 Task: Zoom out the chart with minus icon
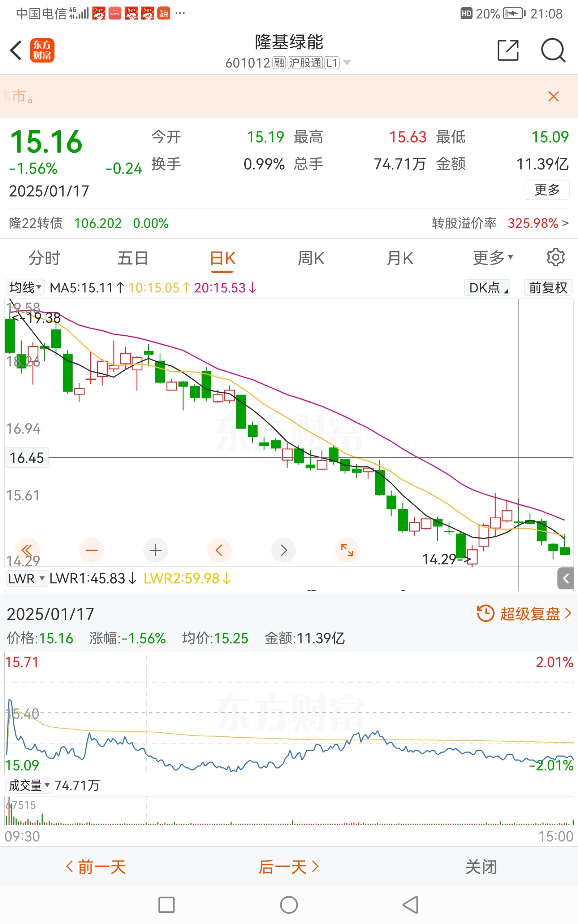(91, 550)
